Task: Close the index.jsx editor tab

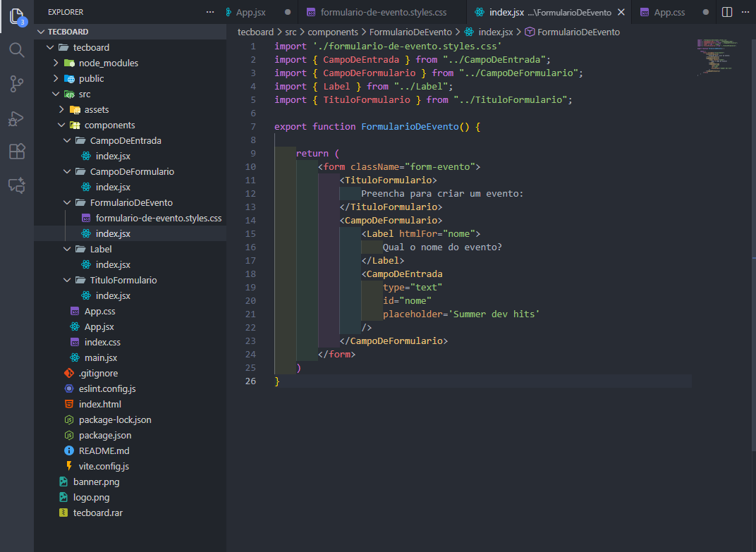Action: [x=621, y=12]
